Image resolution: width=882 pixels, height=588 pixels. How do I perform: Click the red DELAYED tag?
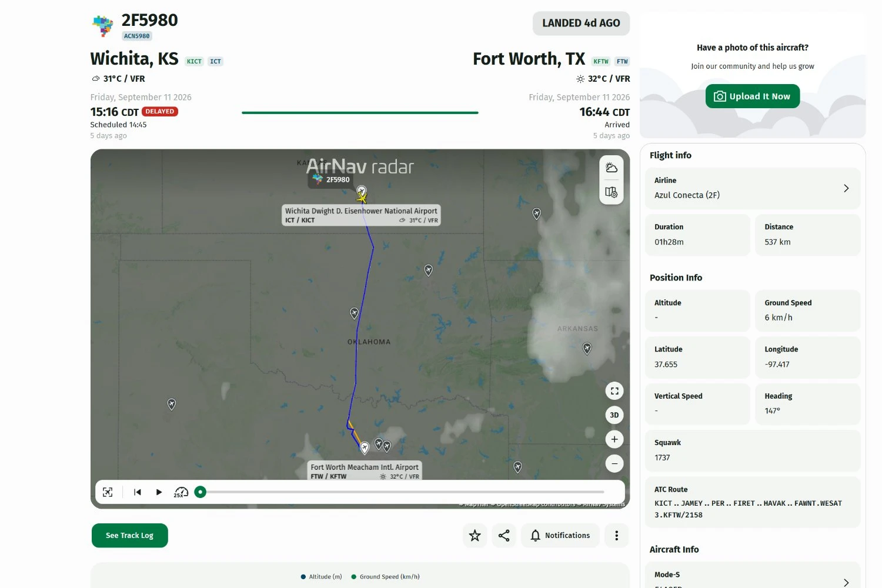160,111
